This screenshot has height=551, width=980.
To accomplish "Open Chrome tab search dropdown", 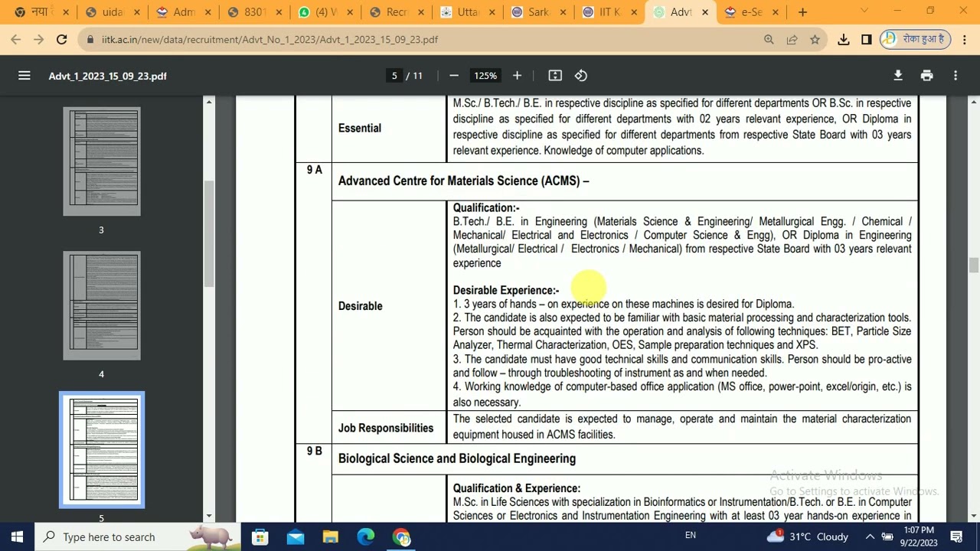I will [865, 12].
